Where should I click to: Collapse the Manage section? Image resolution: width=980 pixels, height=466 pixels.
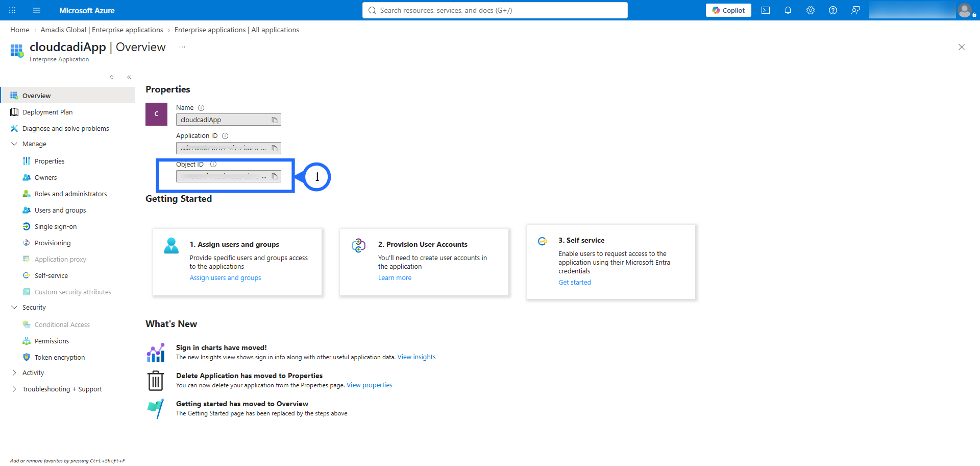pos(14,144)
